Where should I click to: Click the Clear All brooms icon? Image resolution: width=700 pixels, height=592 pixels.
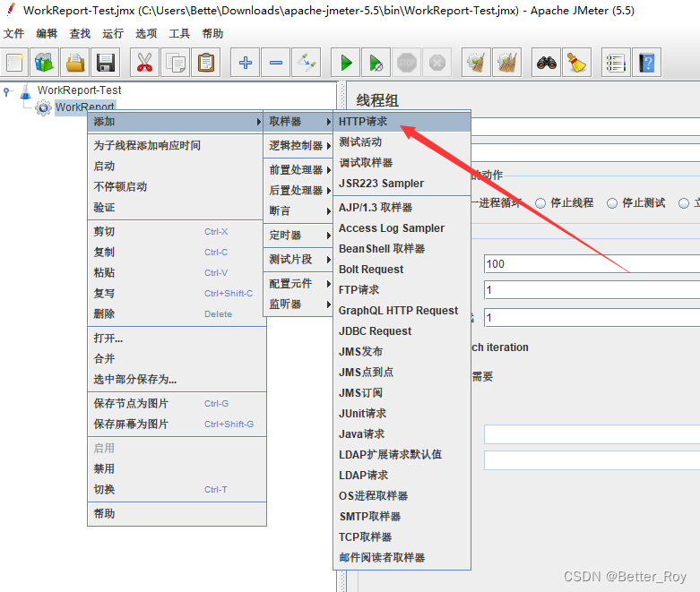click(506, 63)
